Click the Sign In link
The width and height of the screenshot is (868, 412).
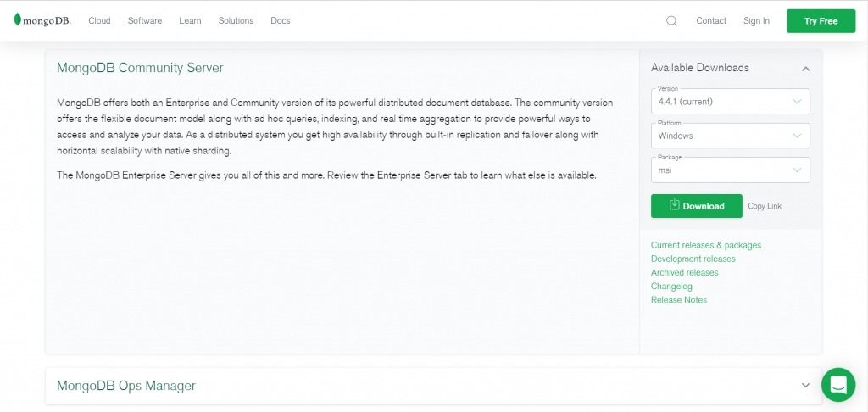coord(756,21)
